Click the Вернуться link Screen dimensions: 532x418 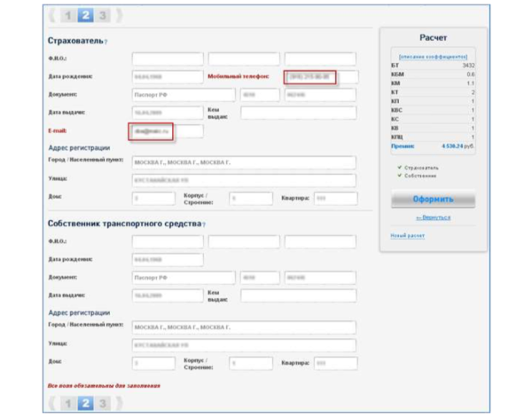(x=433, y=217)
